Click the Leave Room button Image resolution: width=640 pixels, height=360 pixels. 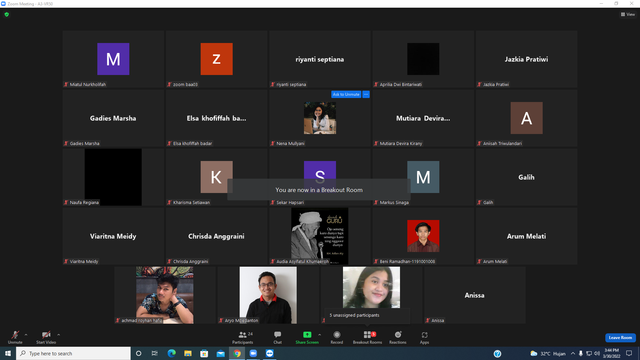pos(620,338)
